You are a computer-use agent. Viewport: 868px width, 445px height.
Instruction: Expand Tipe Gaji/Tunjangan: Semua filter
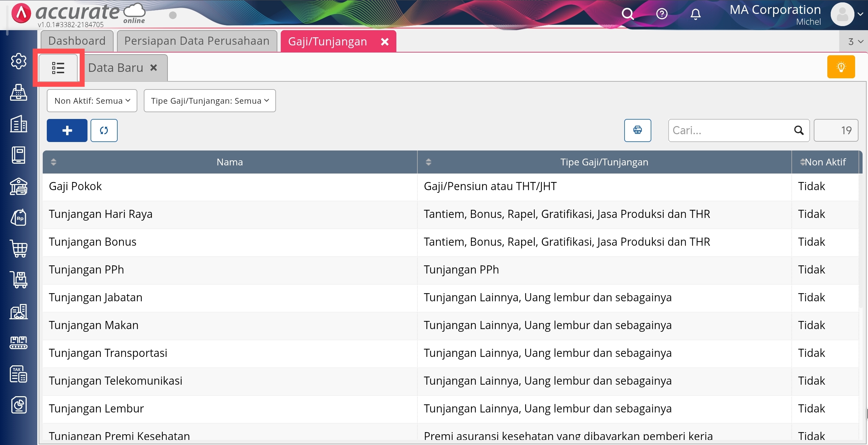coord(210,101)
